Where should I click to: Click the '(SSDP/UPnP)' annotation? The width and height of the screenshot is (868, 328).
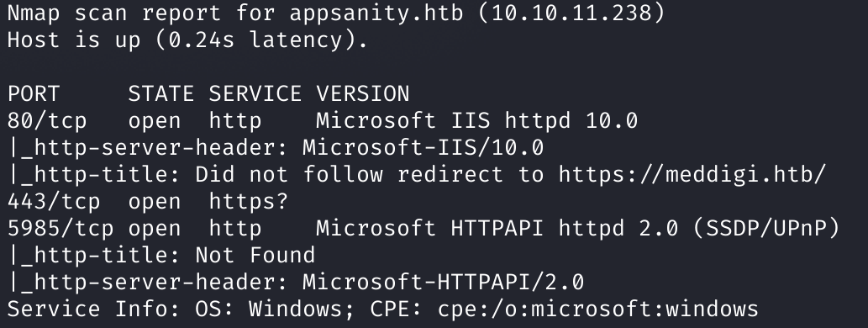pyautogui.click(x=765, y=228)
